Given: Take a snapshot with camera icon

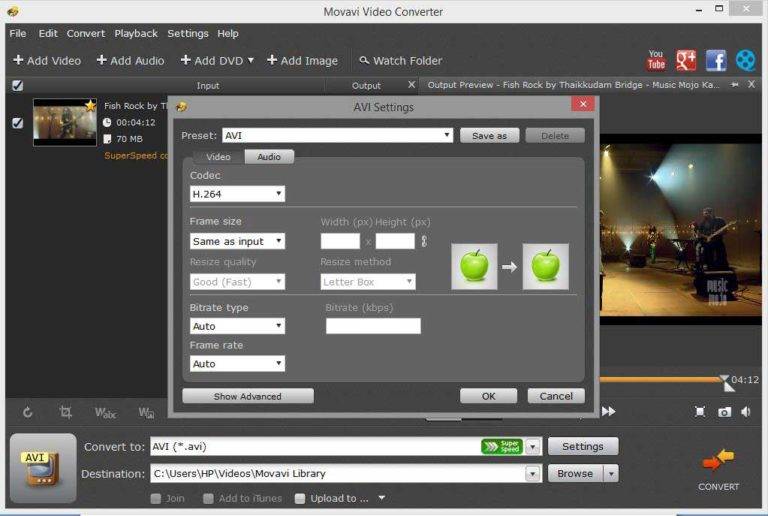Looking at the screenshot, I should tap(724, 412).
